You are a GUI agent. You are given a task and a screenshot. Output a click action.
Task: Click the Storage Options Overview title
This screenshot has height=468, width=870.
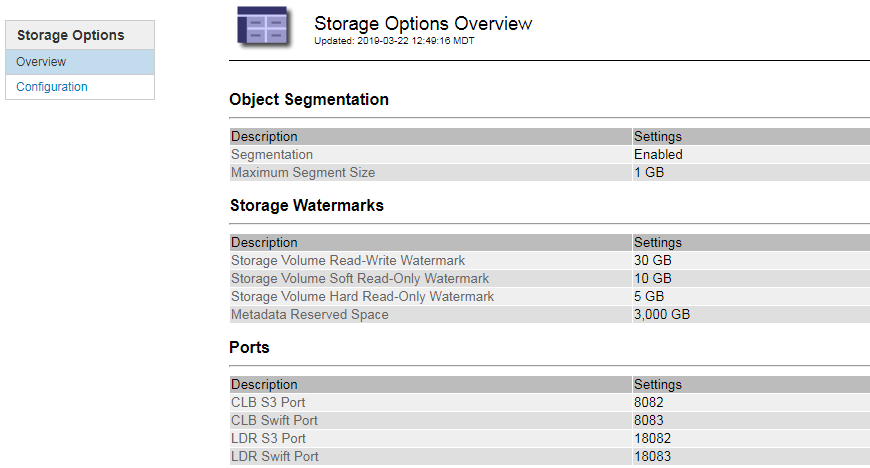click(x=423, y=23)
